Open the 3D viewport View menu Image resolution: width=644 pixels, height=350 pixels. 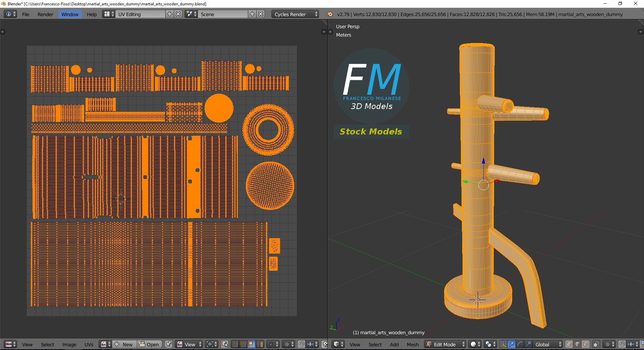pyautogui.click(x=355, y=345)
